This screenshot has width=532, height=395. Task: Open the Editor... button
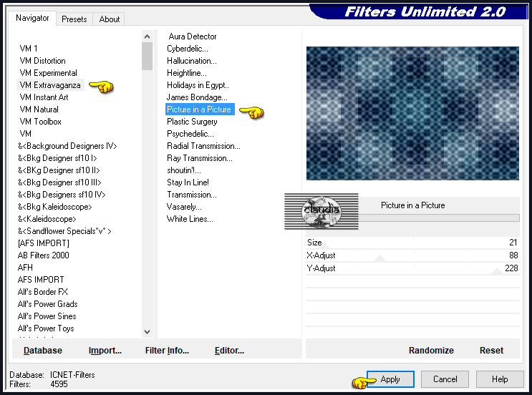click(x=229, y=351)
